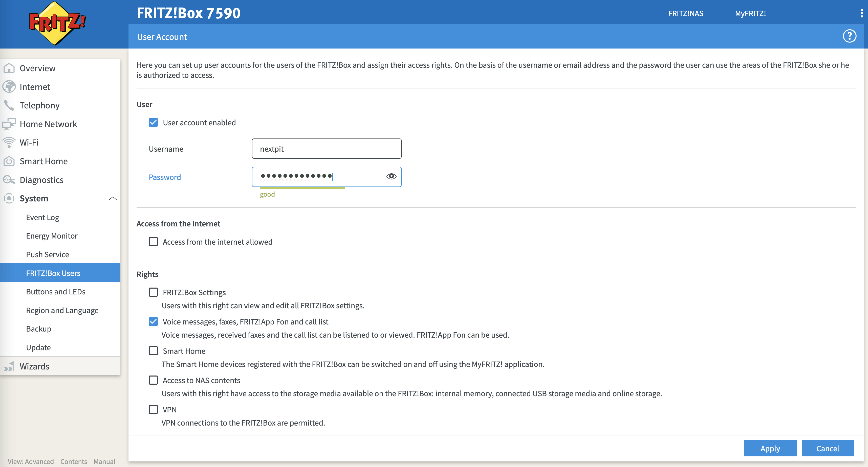Collapse the System menu chevron

(113, 198)
